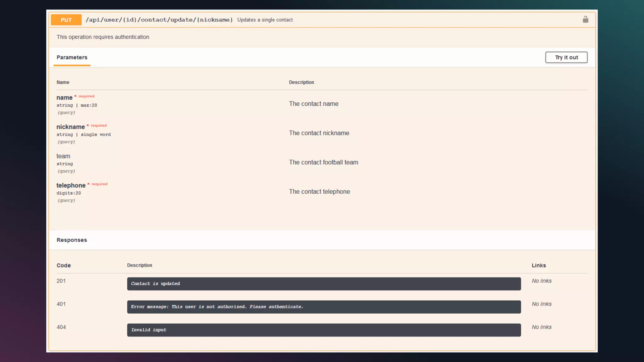Click the 201 "Contact is updated" response box
The height and width of the screenshot is (362, 644).
coord(324,283)
